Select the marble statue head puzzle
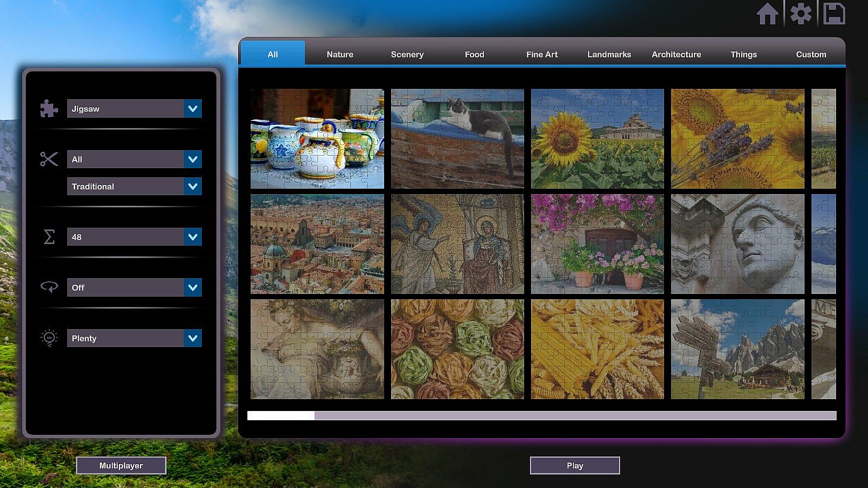Viewport: 868px width, 488px height. 738,244
